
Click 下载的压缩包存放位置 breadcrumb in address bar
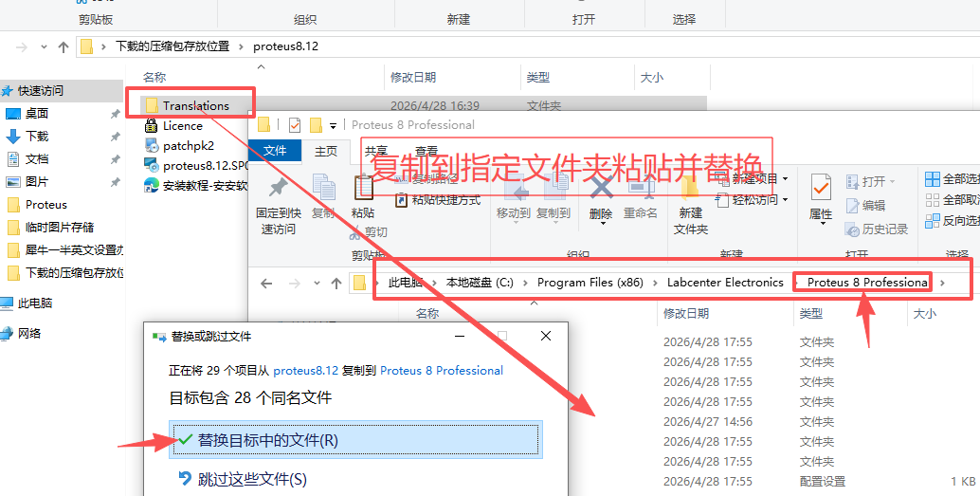172,46
